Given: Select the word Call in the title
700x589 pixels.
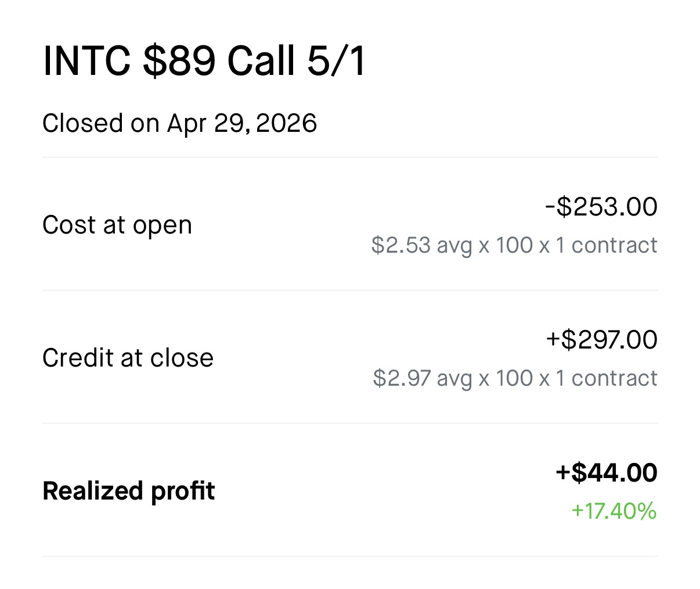Looking at the screenshot, I should click(x=261, y=61).
